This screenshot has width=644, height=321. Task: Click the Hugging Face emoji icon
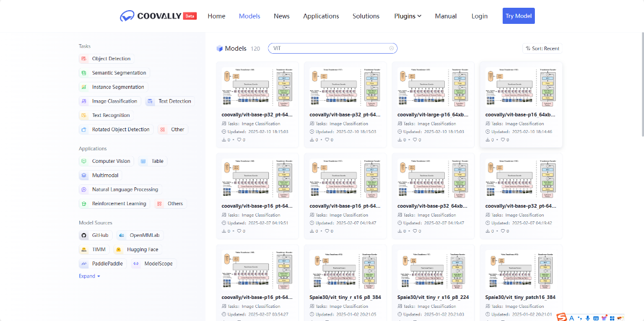(x=119, y=249)
